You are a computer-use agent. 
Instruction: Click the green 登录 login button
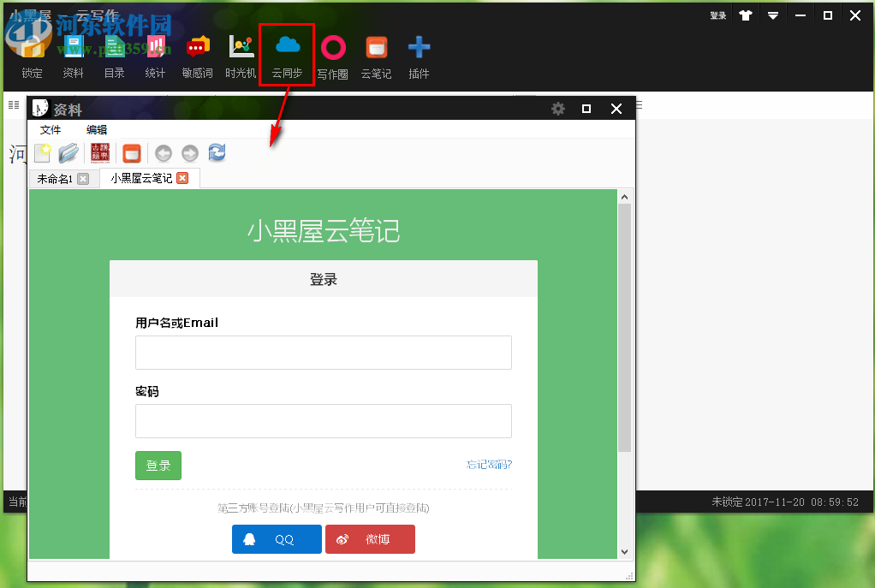pyautogui.click(x=158, y=466)
